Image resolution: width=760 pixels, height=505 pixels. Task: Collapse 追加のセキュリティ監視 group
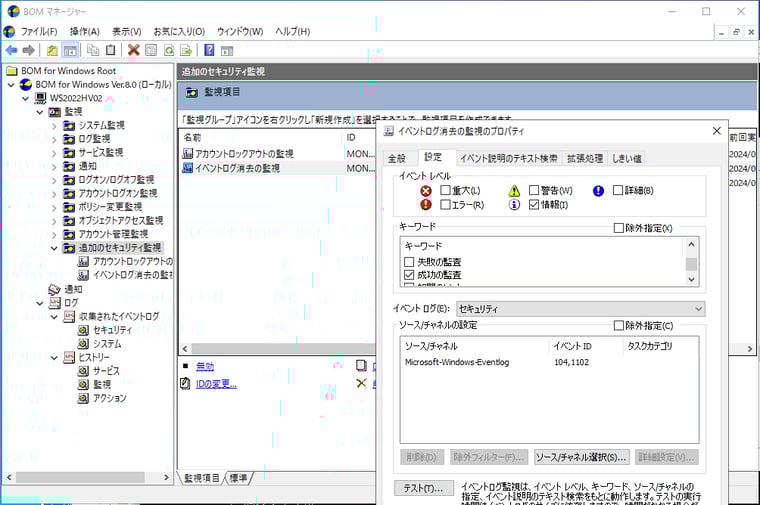click(x=54, y=248)
